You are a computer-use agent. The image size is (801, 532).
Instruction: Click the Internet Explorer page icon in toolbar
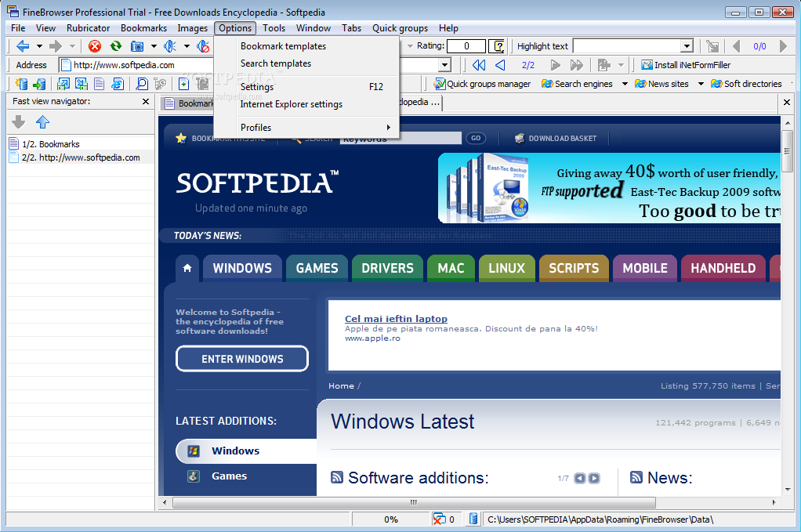(118, 84)
